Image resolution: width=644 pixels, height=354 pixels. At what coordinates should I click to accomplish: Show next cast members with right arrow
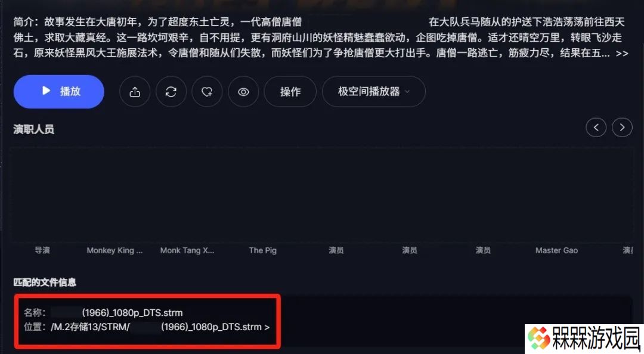(622, 128)
